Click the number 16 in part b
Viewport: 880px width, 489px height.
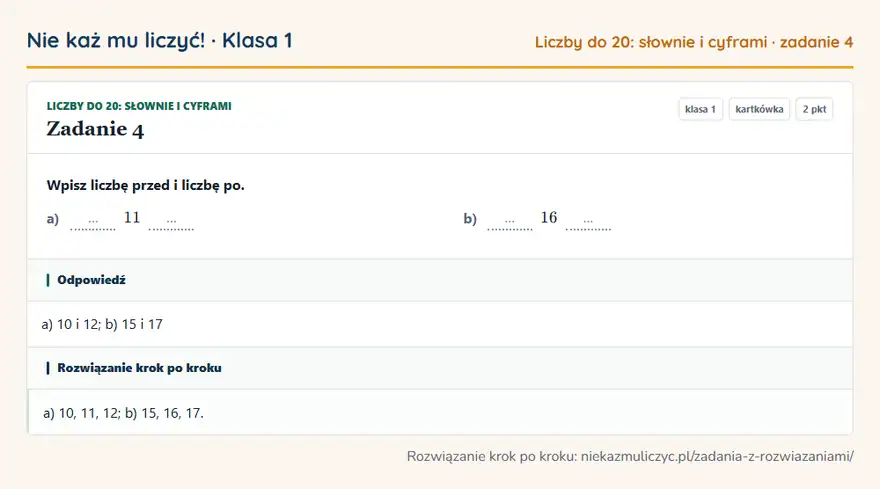coord(549,218)
